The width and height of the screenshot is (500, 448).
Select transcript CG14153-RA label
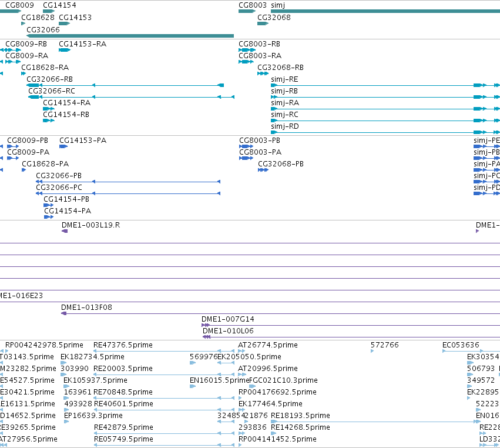coord(83,44)
